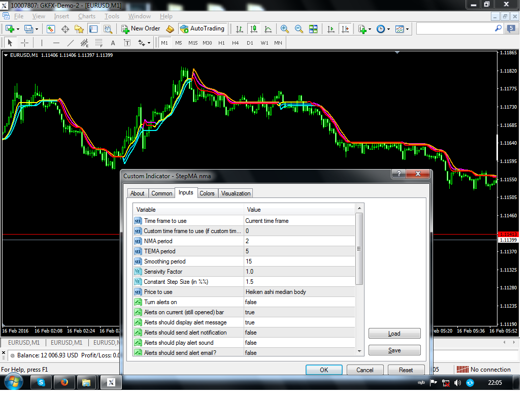Click the zoom in magnifier icon

pos(284,29)
